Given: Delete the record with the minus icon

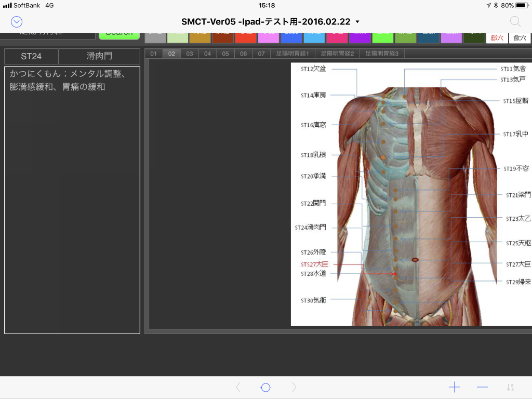Looking at the screenshot, I should 482,387.
